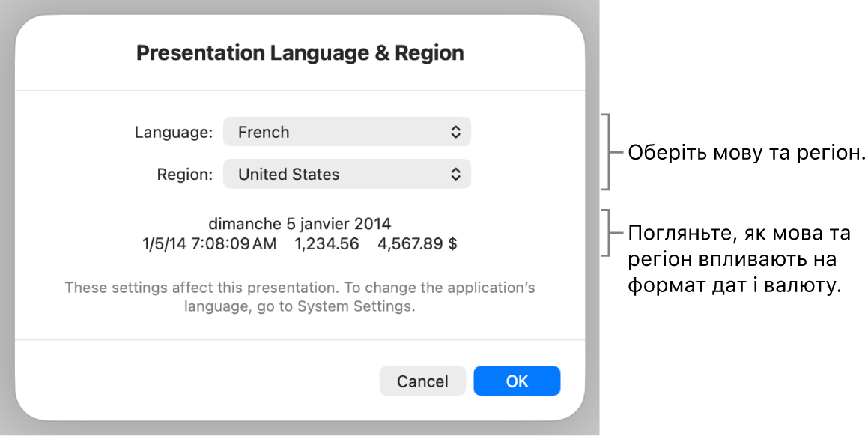Click the Presentation Language & Region title
868x436 pixels.
click(300, 53)
